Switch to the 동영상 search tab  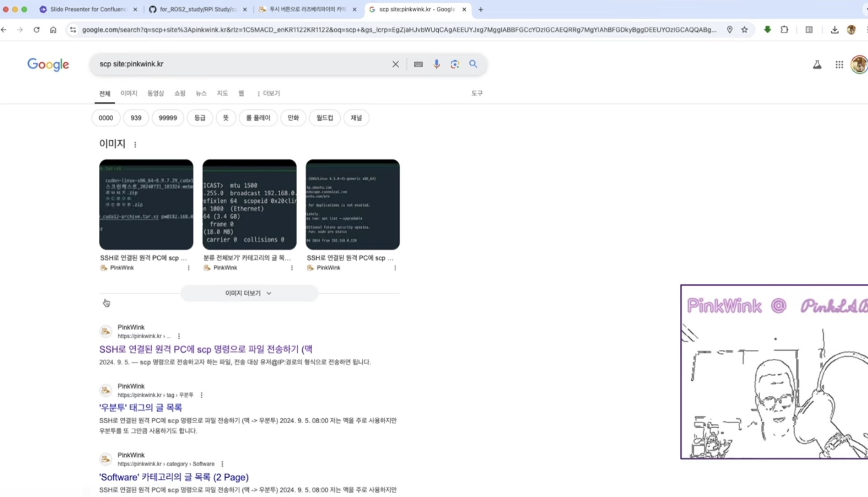click(155, 93)
